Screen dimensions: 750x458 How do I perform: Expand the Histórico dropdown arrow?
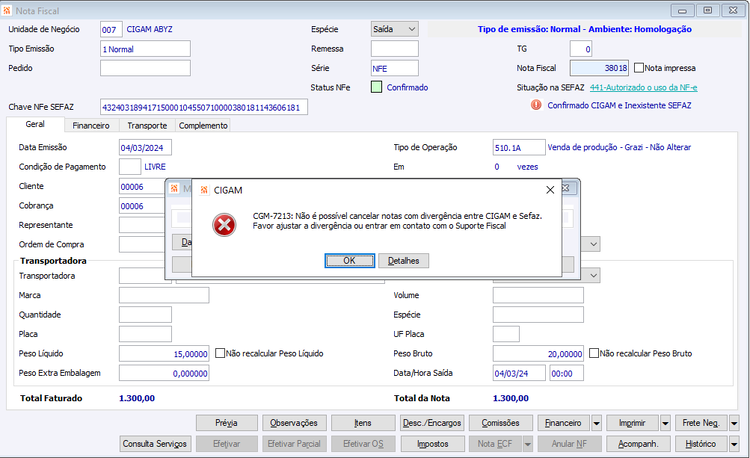tap(734, 444)
